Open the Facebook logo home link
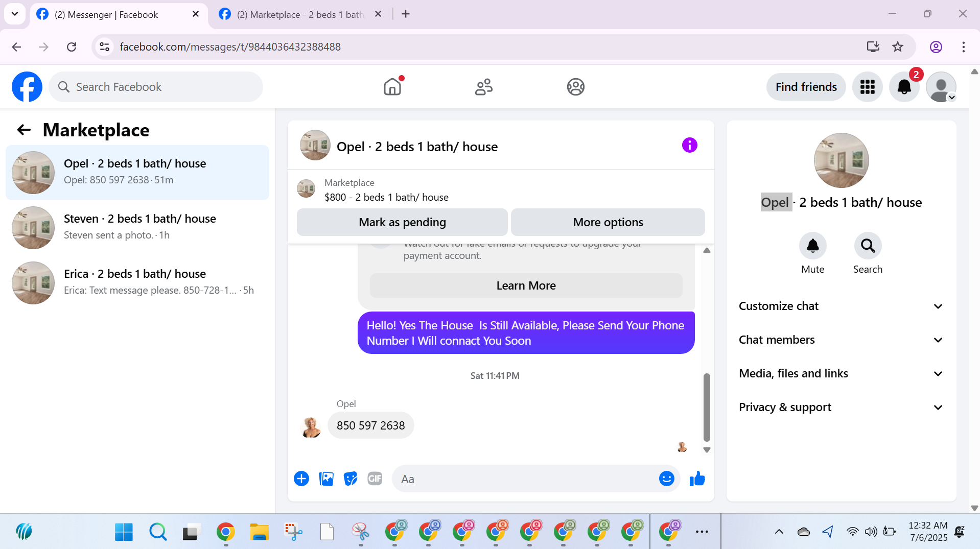The height and width of the screenshot is (549, 980). pos(27,87)
